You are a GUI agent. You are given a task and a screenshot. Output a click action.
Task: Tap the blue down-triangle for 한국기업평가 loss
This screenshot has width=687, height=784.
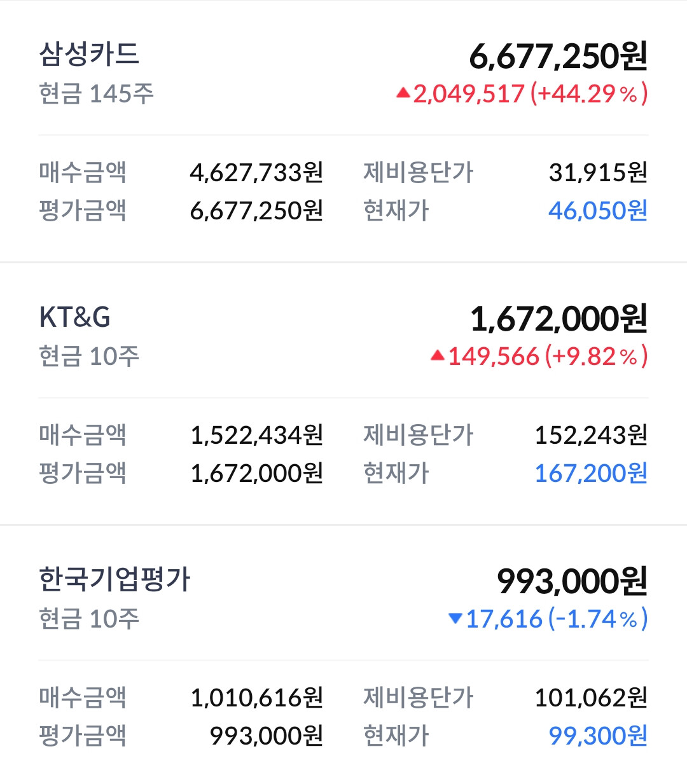(455, 618)
